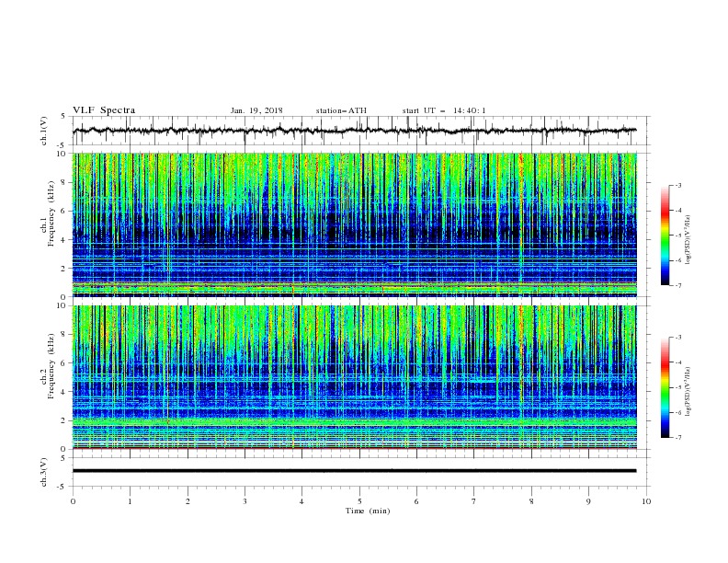The width and height of the screenshot is (728, 563).
Task: Click the 'station=ATH' label
Action: (x=341, y=110)
